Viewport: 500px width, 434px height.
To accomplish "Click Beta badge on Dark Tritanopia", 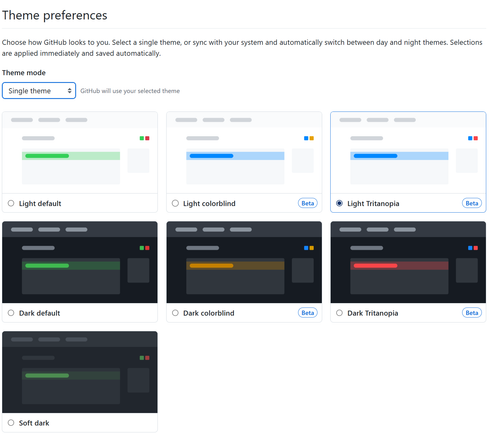I will click(x=472, y=313).
